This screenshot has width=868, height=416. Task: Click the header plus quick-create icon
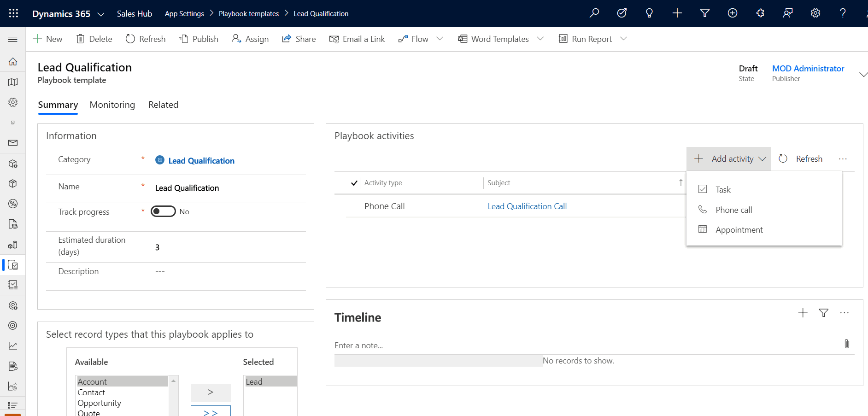point(677,13)
